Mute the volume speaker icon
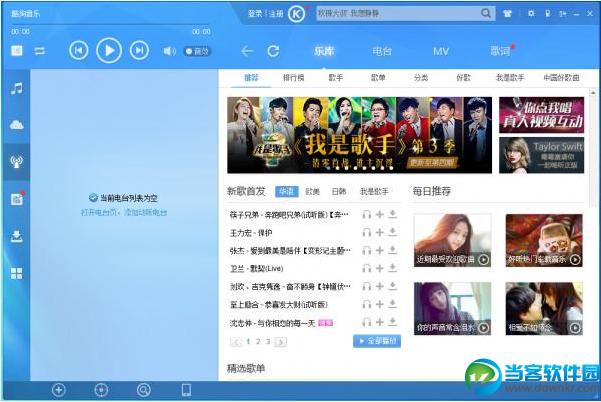The height and width of the screenshot is (402, 601). coord(169,51)
